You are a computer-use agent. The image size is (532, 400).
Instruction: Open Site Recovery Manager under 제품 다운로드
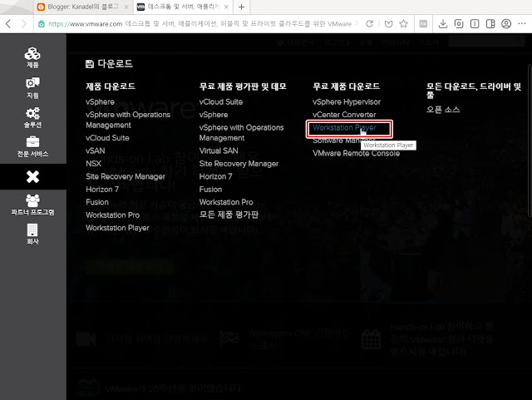pyautogui.click(x=126, y=176)
